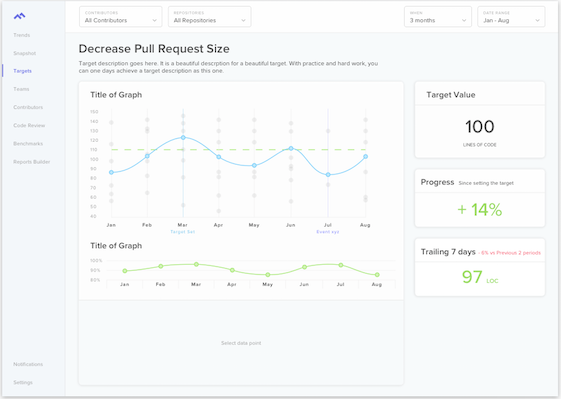Go to Trends in sidebar
The width and height of the screenshot is (561, 399).
[x=22, y=35]
